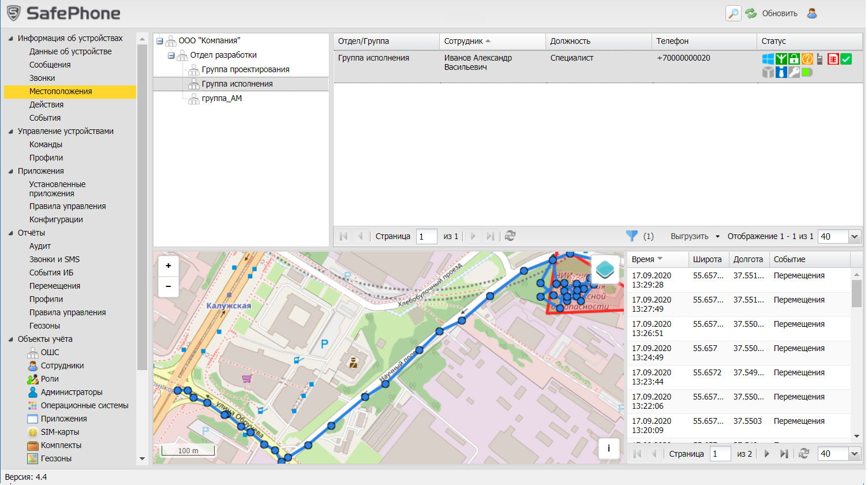Sort by "Время" column header
Viewport: 868px width, 485px height.
pos(658,259)
